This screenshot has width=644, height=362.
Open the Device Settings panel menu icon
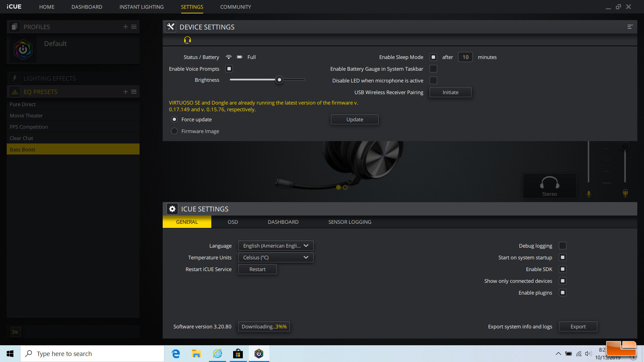(x=630, y=27)
